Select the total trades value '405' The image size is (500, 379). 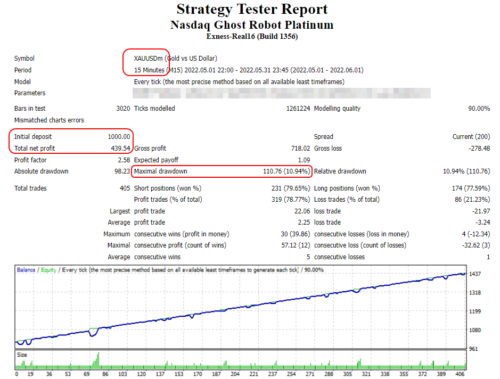[125, 188]
